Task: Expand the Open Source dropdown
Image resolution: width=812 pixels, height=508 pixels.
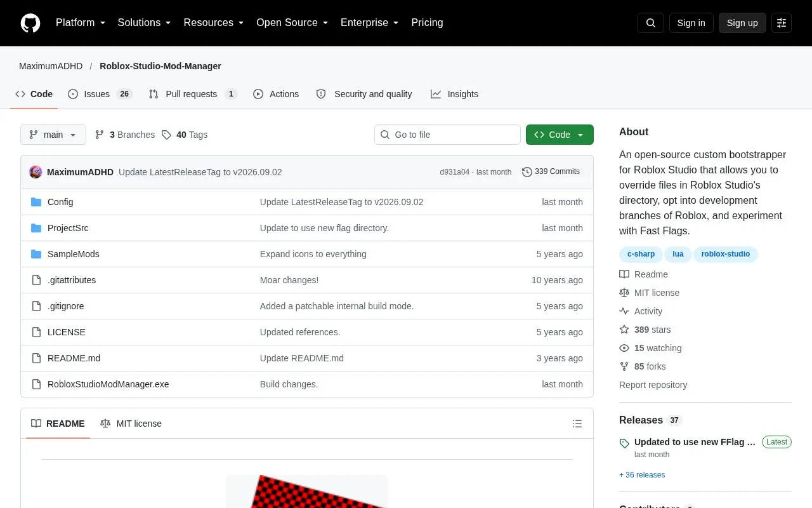Action: point(292,23)
